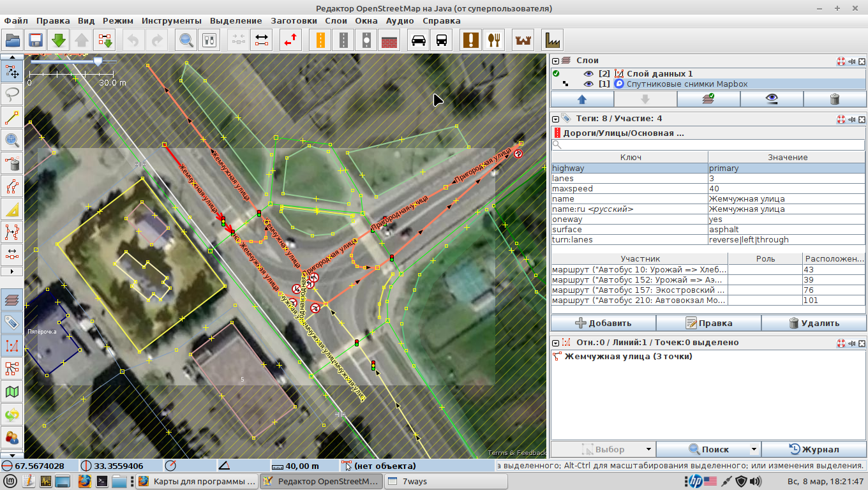This screenshot has width=868, height=490.
Task: Collapse the Теги panel
Action: tap(556, 119)
